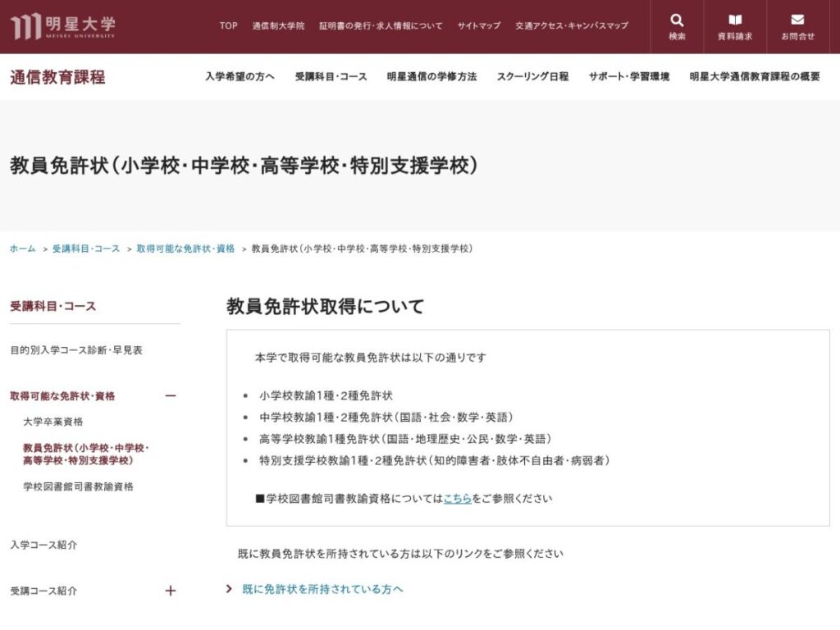The width and height of the screenshot is (840, 630).
Task: Click 特別支援学校教諭1種・2種免許状 list text
Action: 435,461
